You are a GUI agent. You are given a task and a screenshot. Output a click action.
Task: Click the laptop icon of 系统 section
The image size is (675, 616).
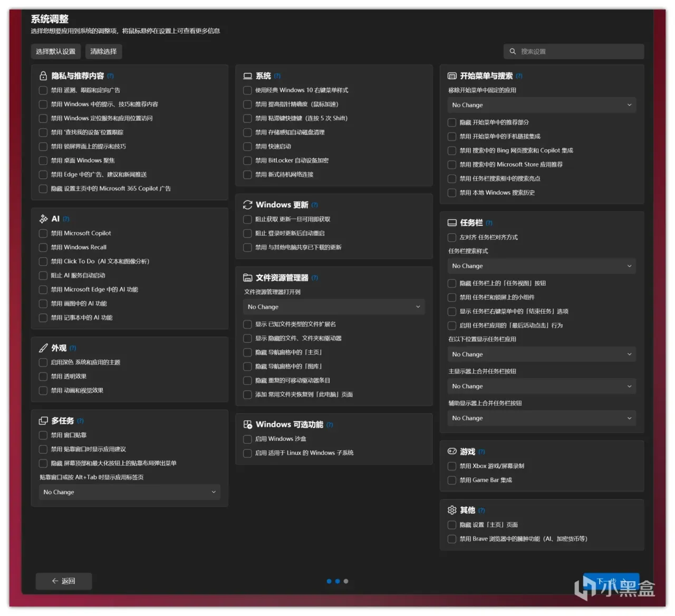247,76
